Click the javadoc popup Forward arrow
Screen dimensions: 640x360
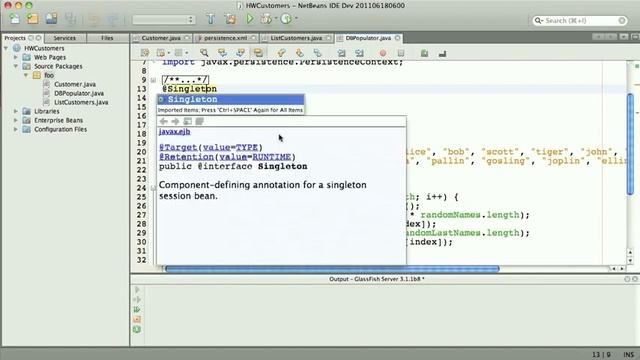(x=176, y=121)
